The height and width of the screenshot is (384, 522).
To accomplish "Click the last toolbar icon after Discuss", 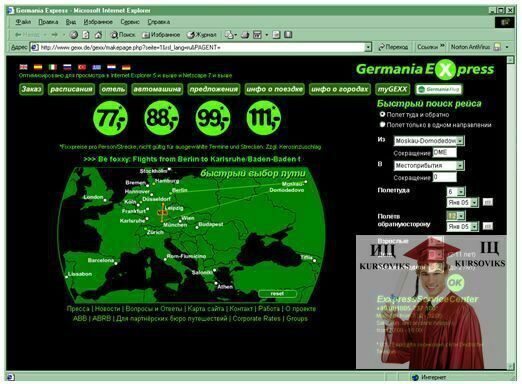I will [288, 35].
